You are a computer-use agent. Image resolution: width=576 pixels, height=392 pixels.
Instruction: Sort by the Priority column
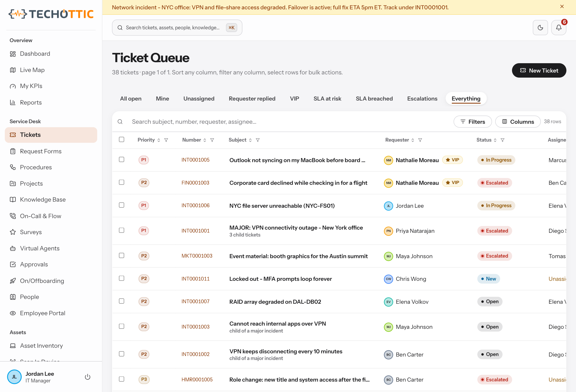[x=149, y=140]
